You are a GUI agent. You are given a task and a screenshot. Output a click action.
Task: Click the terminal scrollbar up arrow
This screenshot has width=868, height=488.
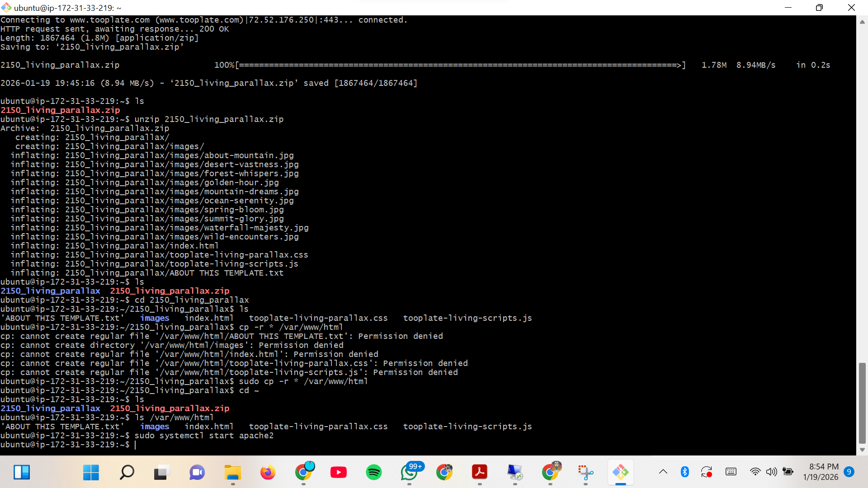click(862, 21)
